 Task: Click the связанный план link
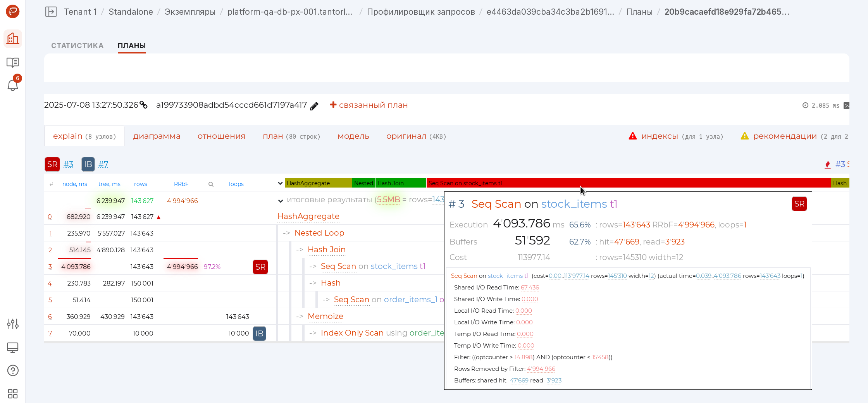click(x=369, y=105)
